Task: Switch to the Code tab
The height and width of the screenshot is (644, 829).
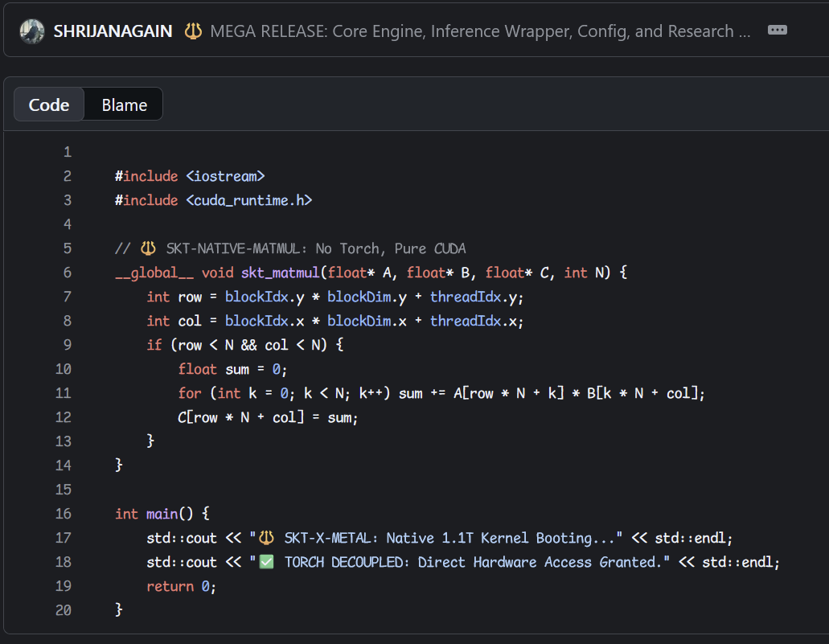Action: point(48,105)
